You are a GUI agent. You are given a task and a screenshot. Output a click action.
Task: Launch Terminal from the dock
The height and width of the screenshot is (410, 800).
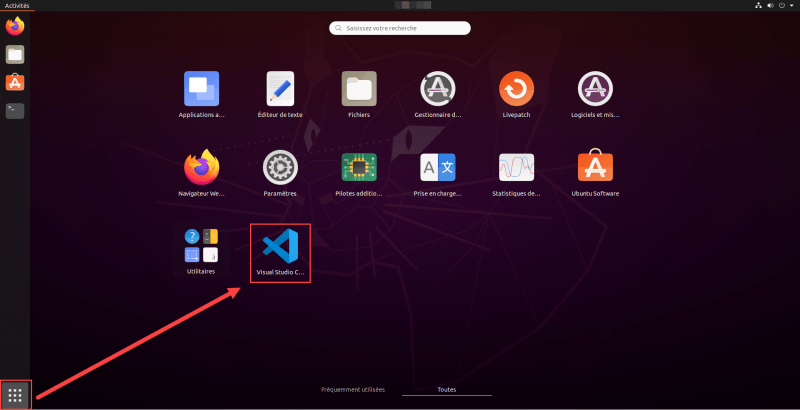coord(15,110)
